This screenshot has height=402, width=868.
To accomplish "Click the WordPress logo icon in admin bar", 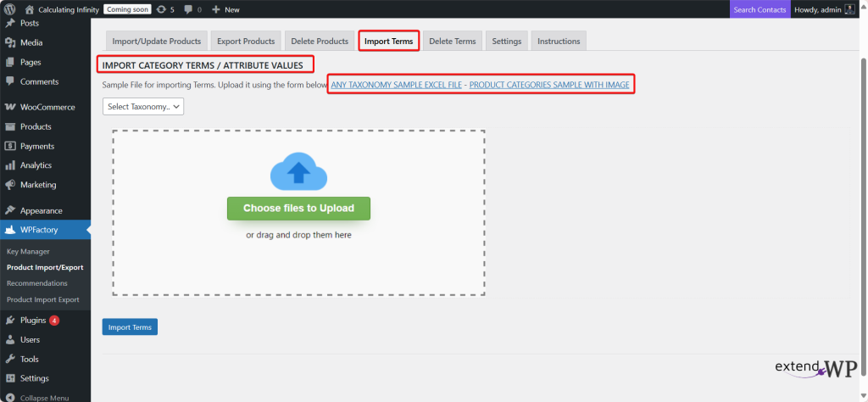I will click(x=10, y=9).
